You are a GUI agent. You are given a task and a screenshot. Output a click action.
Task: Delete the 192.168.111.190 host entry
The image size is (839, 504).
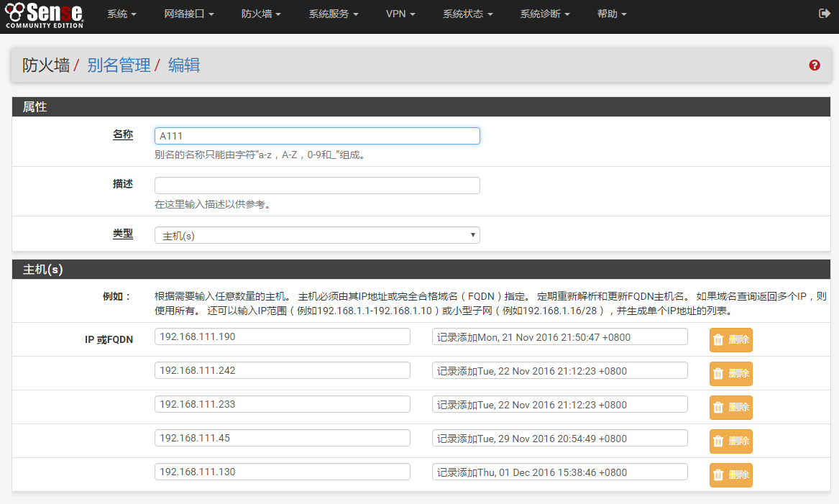click(730, 340)
